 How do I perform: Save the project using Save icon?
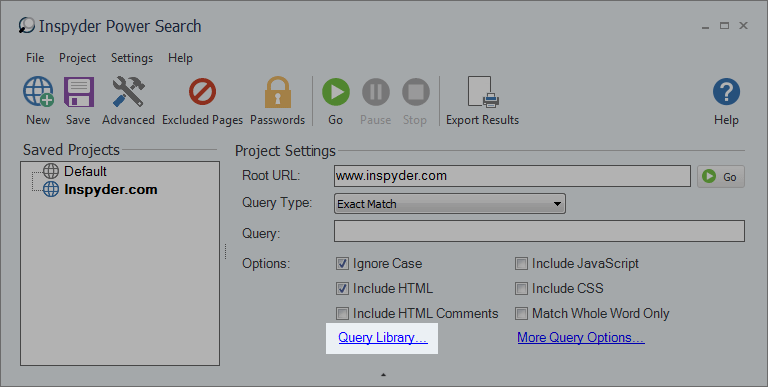(x=79, y=92)
